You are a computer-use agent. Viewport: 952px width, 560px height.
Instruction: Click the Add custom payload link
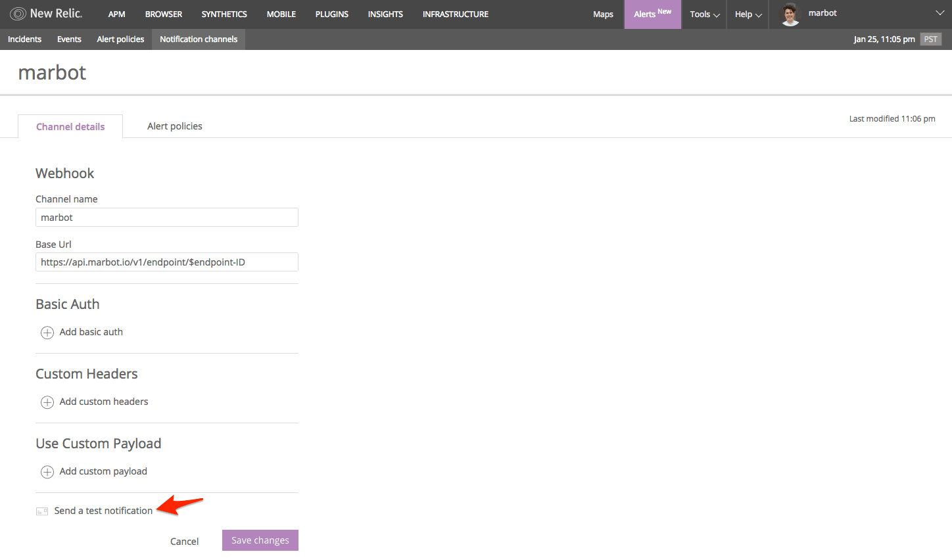pyautogui.click(x=103, y=471)
